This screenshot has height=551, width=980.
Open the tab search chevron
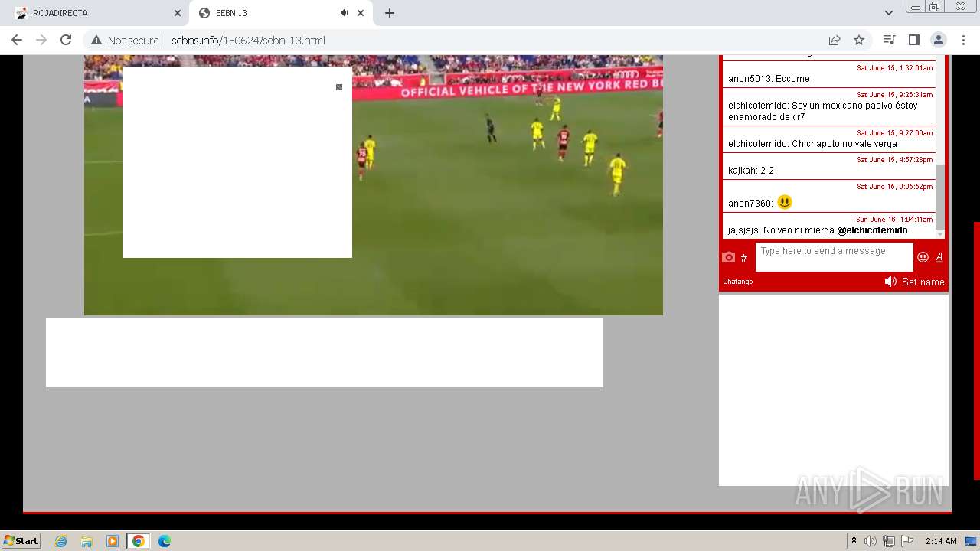[888, 13]
